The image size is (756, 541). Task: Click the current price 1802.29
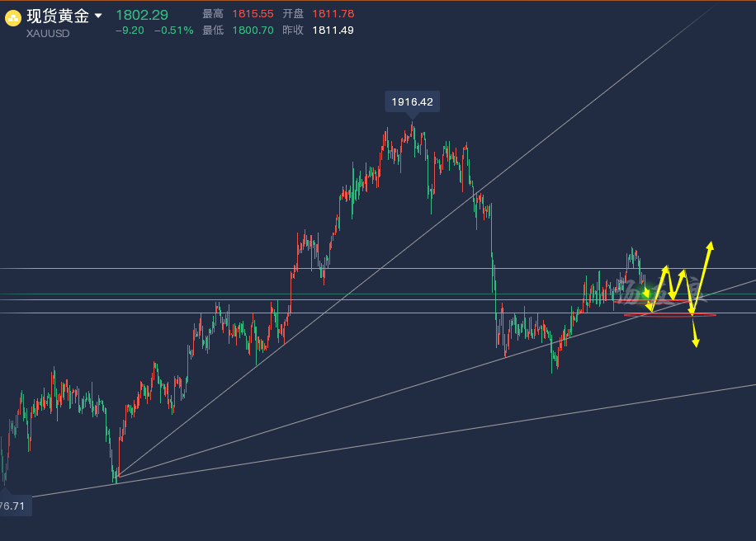(142, 15)
